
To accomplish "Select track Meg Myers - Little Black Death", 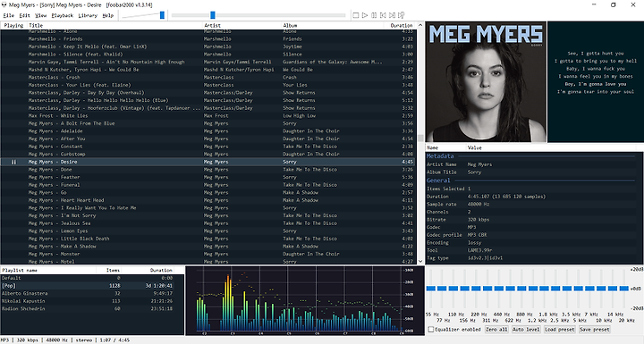I will pyautogui.click(x=208, y=239).
